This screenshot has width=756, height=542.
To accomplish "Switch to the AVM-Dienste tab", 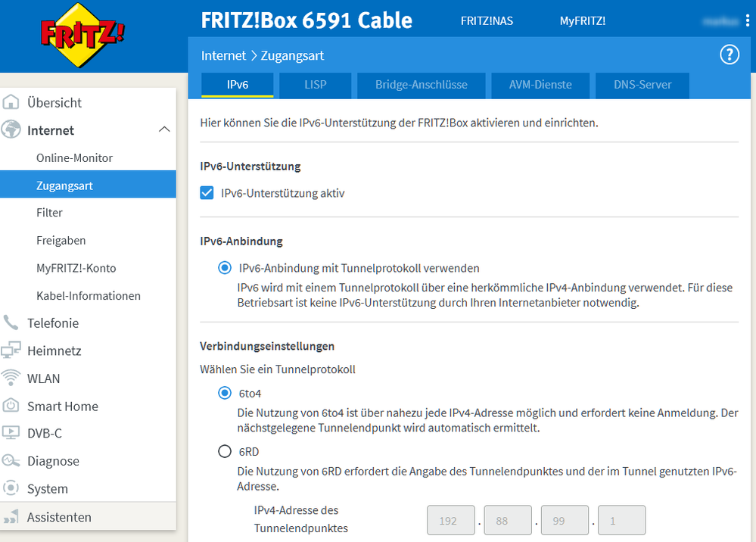I will pos(540,85).
